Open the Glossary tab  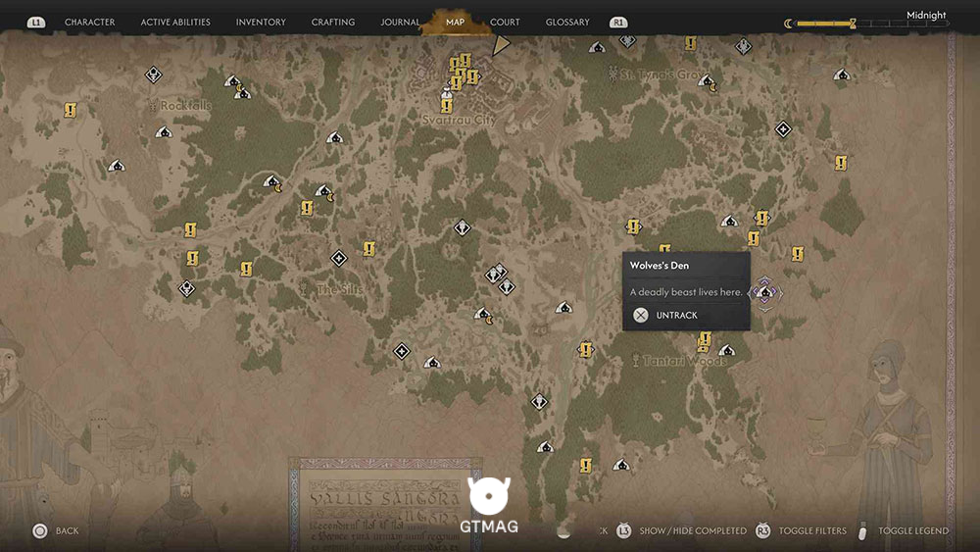tap(566, 22)
